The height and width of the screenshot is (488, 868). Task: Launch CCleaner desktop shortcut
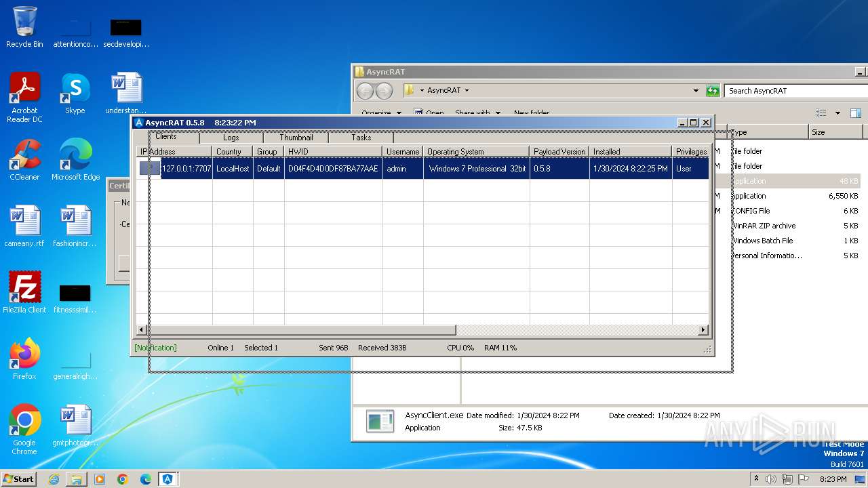coord(24,160)
